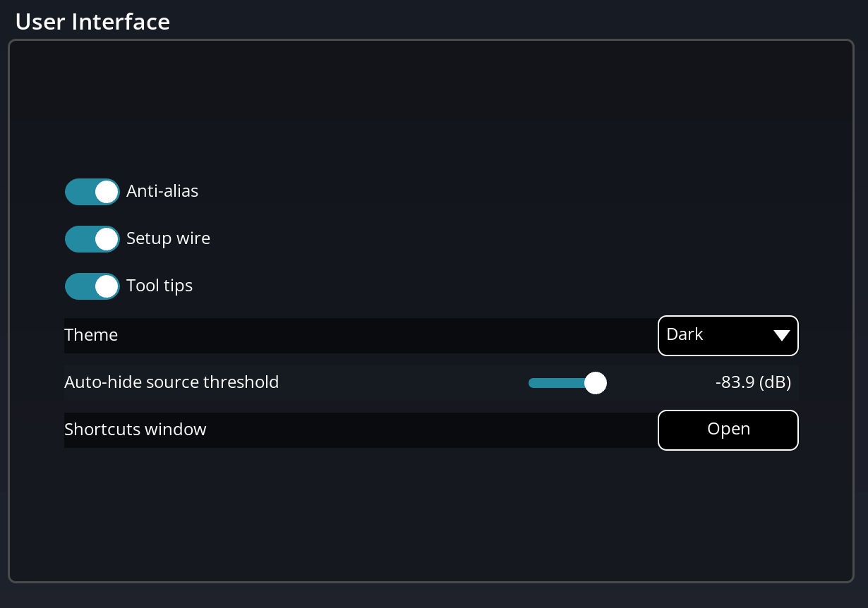Click the white knob of Setup wire switch
Screen dimensions: 868x608
[107, 239]
